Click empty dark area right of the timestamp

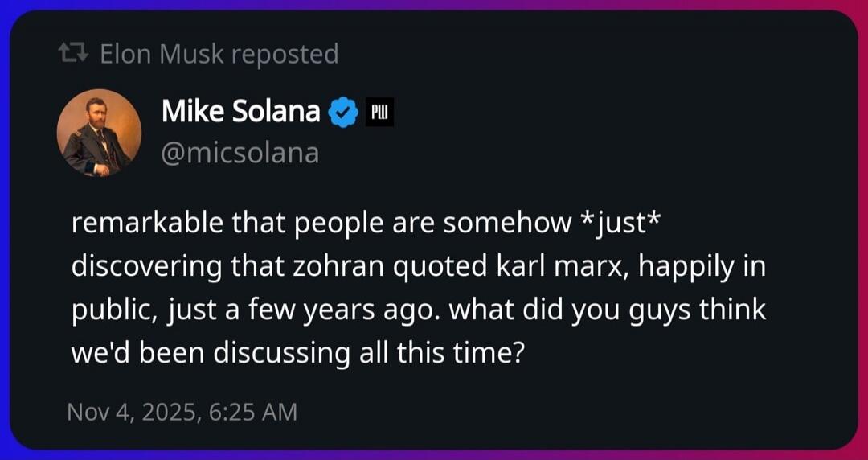click(563, 413)
